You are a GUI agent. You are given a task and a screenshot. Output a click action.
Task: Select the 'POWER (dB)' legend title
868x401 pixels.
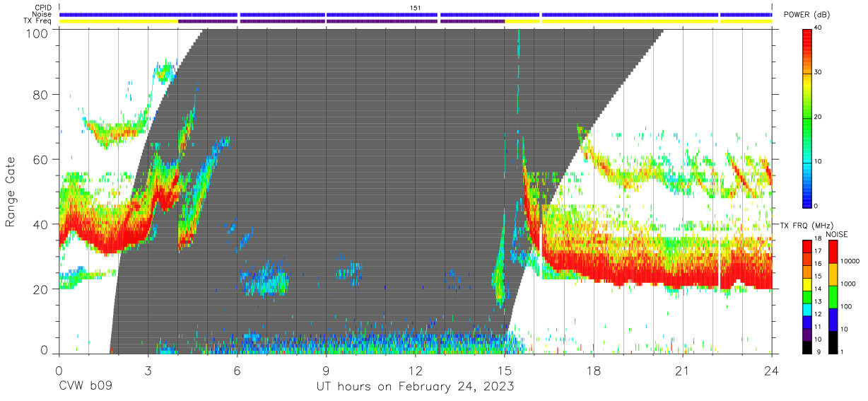pyautogui.click(x=807, y=16)
